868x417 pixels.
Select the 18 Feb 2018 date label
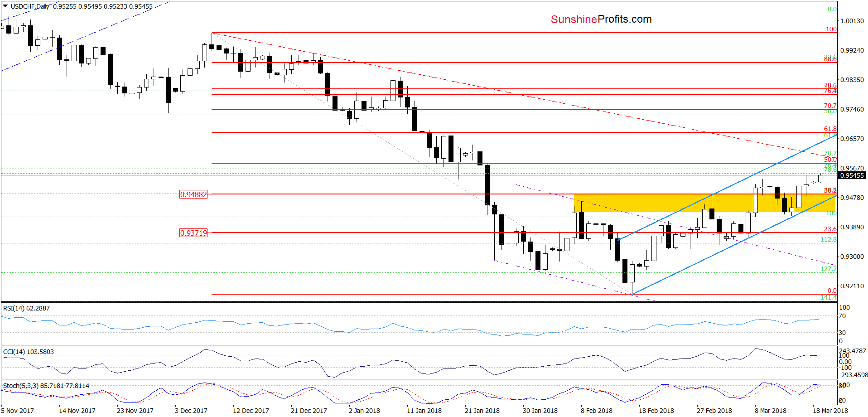(x=656, y=411)
